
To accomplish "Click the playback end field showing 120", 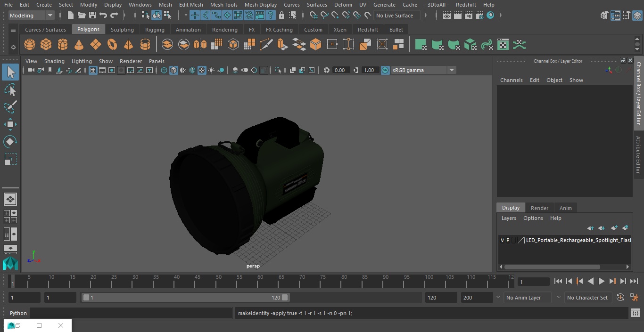I will click(441, 298).
